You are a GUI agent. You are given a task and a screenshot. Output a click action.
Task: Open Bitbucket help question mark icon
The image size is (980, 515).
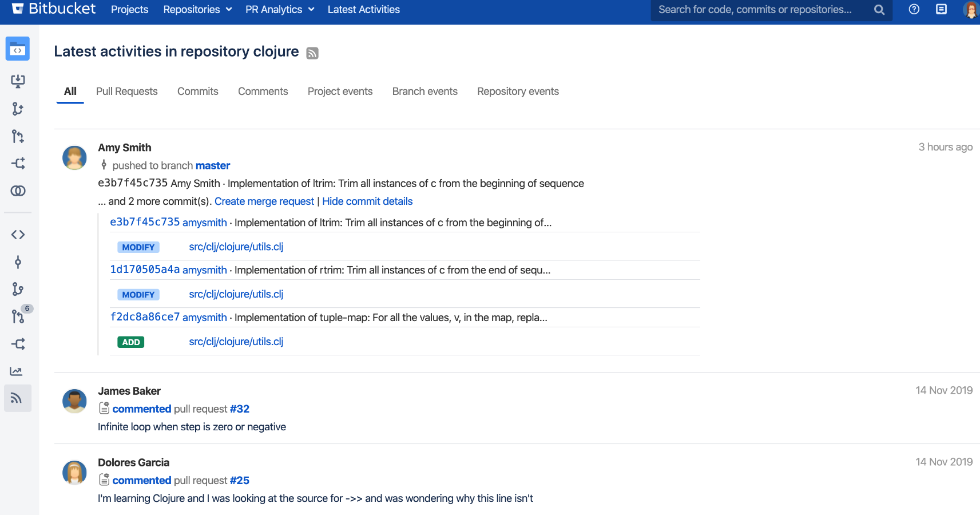(914, 9)
